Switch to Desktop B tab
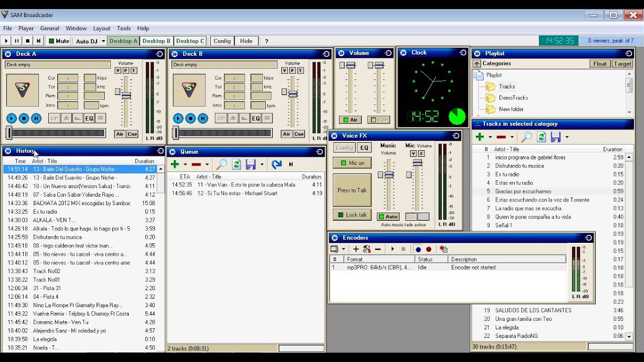The image size is (644, 362). pyautogui.click(x=156, y=41)
